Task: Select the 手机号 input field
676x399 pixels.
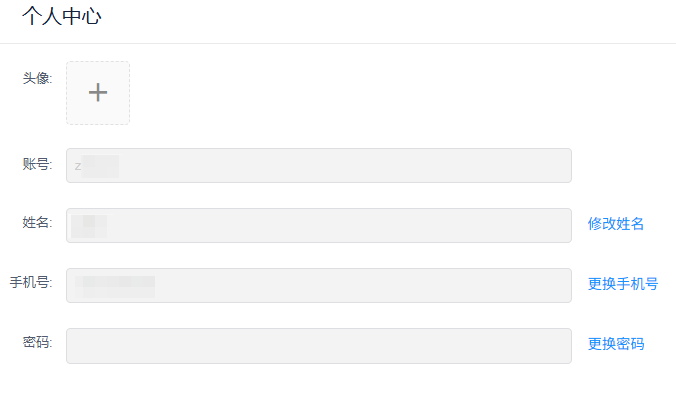Action: [319, 286]
